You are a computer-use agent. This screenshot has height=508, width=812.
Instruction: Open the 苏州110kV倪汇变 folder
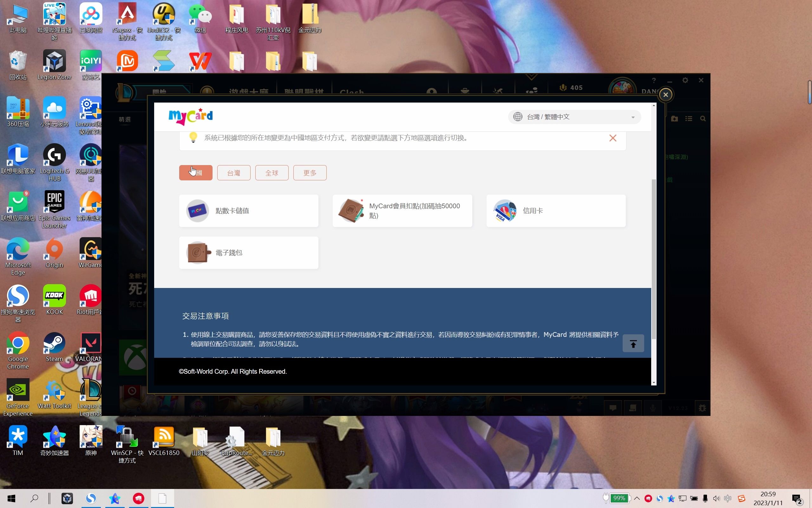click(273, 22)
